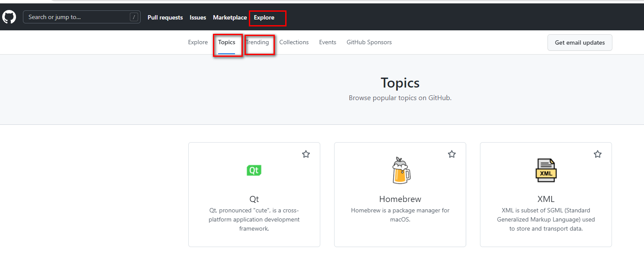
Task: Click the Homebrew beer mug icon
Action: [x=400, y=170]
